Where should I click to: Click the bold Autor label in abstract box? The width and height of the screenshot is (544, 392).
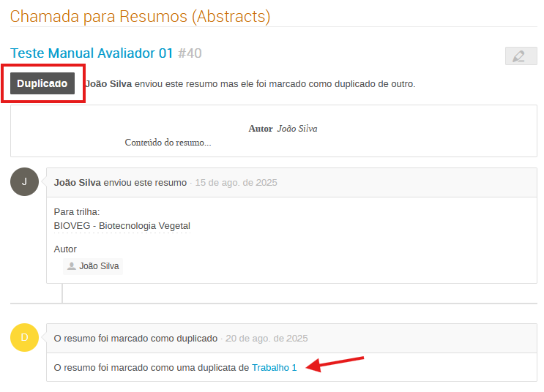click(x=261, y=129)
